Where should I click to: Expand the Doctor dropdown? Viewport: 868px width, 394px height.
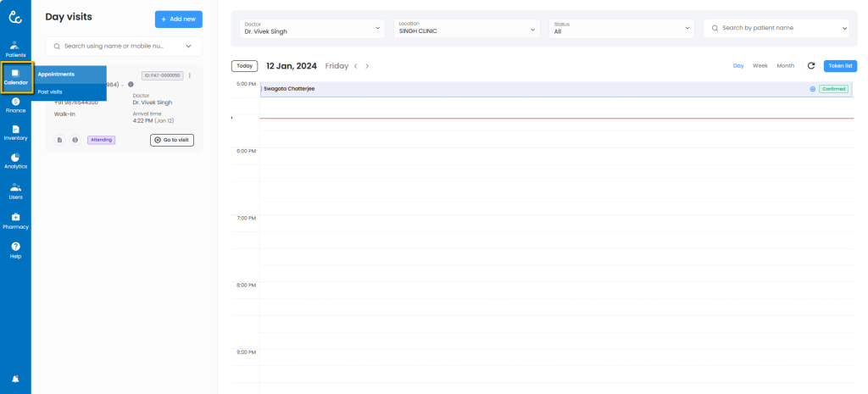point(312,28)
